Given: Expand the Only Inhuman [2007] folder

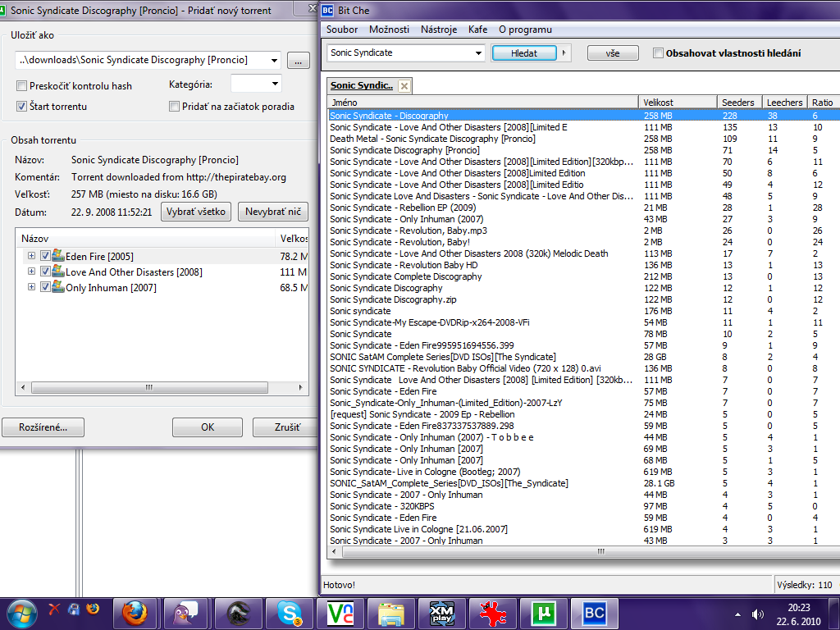Looking at the screenshot, I should [31, 287].
